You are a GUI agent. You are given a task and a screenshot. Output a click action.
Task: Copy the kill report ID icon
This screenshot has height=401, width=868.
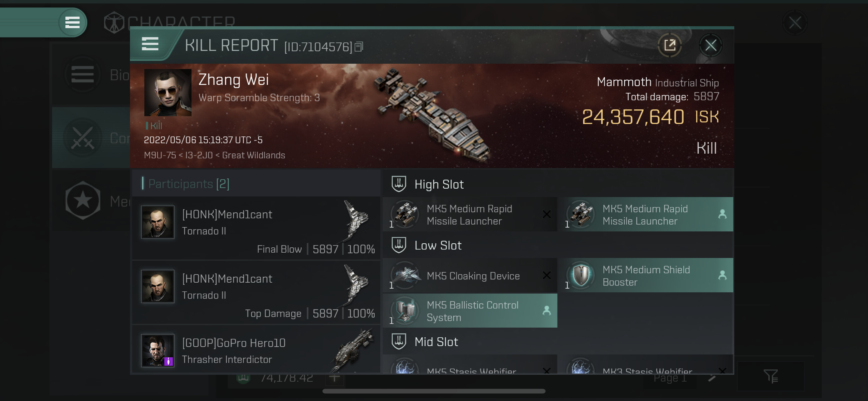359,47
